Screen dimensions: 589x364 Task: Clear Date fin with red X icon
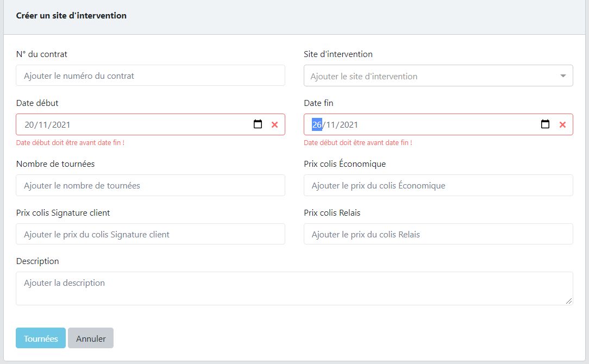[562, 125]
